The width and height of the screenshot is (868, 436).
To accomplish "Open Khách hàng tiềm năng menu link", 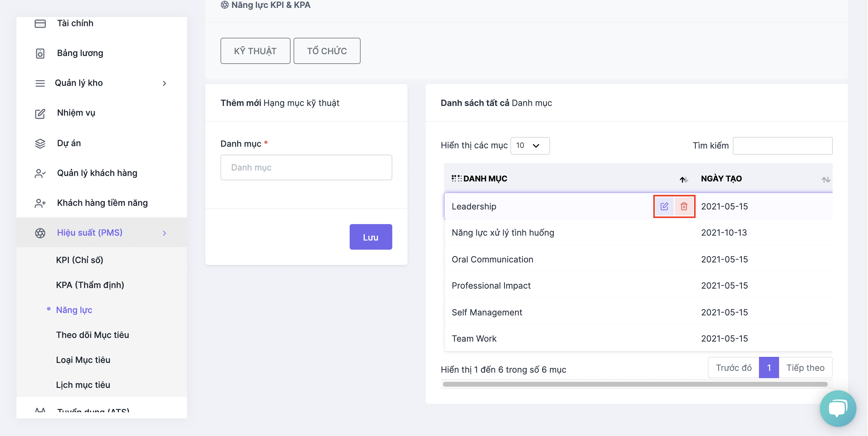I will (x=102, y=203).
